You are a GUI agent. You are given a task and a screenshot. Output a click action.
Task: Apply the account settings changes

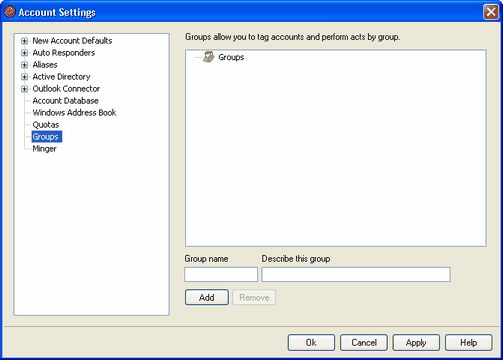(416, 343)
